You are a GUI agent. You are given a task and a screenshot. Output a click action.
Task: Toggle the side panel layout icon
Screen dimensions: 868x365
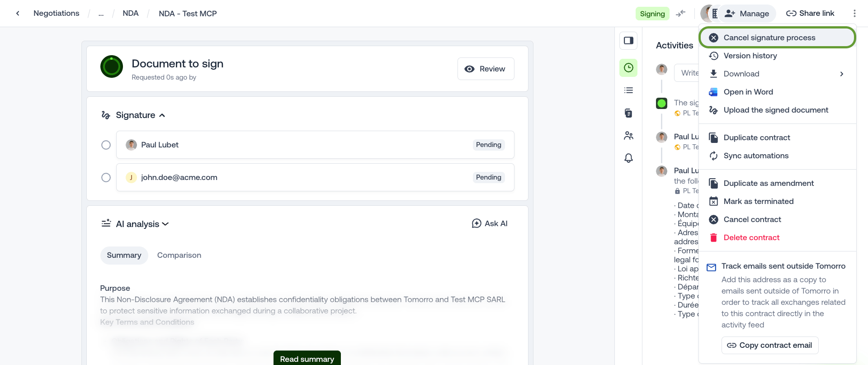[x=628, y=41]
